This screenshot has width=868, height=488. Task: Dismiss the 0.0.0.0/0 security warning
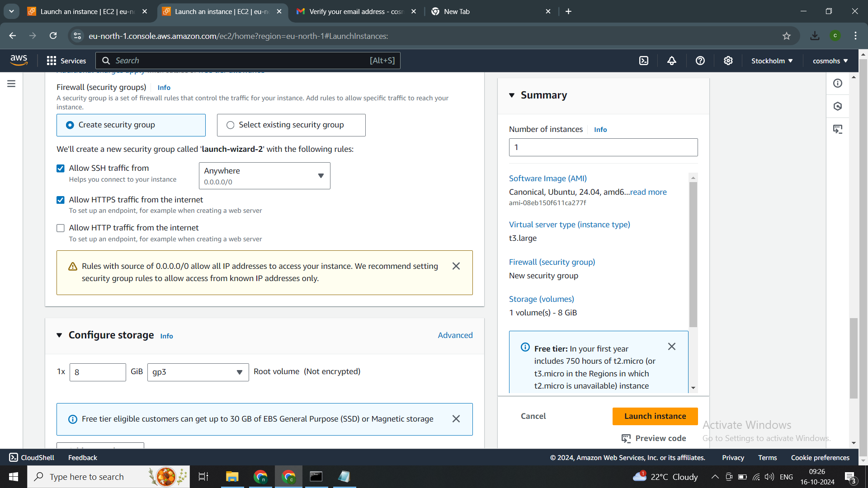coord(456,266)
